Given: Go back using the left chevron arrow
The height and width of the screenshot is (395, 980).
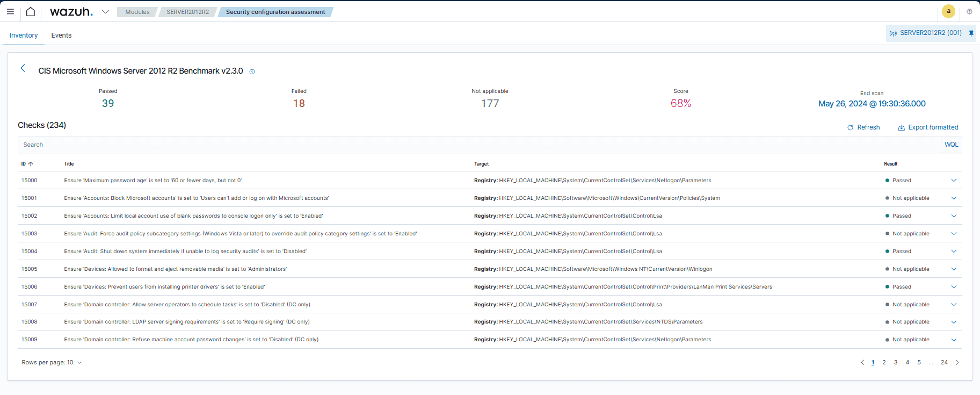Looking at the screenshot, I should tap(23, 68).
